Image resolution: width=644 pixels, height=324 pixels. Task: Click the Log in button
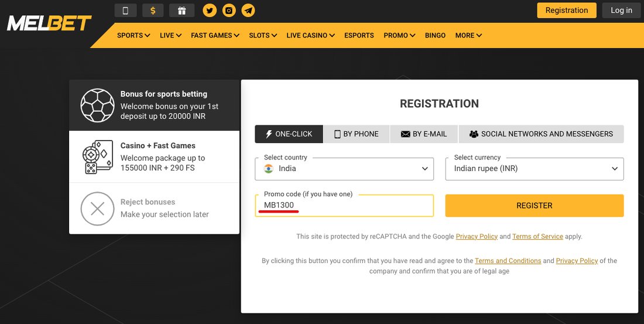[621, 11]
